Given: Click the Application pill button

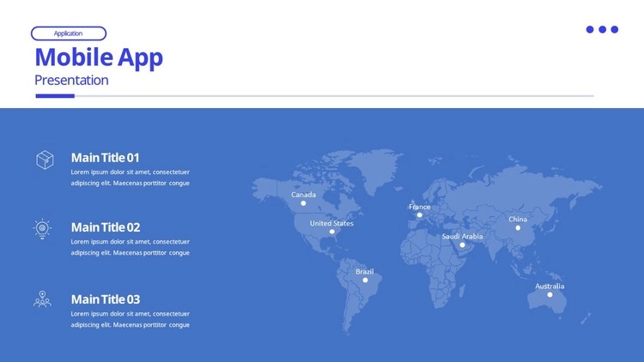Looking at the screenshot, I should [x=69, y=33].
